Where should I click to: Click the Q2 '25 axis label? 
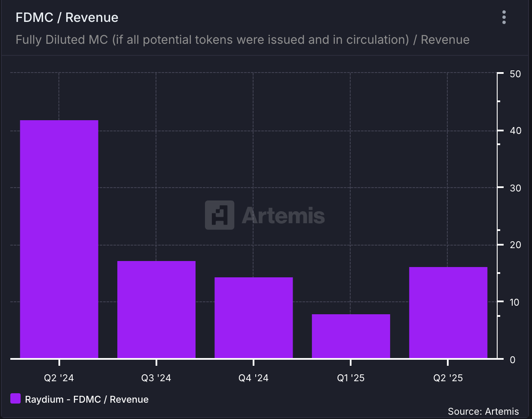(448, 378)
